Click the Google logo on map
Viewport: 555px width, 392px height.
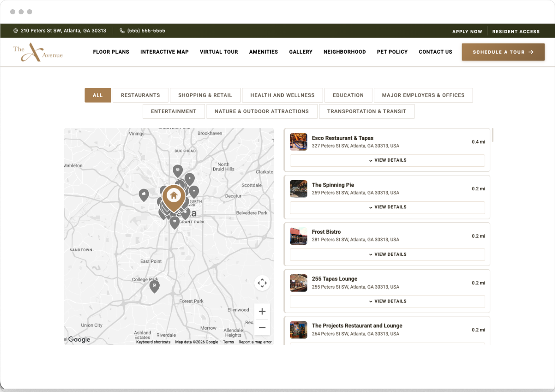[x=79, y=339]
